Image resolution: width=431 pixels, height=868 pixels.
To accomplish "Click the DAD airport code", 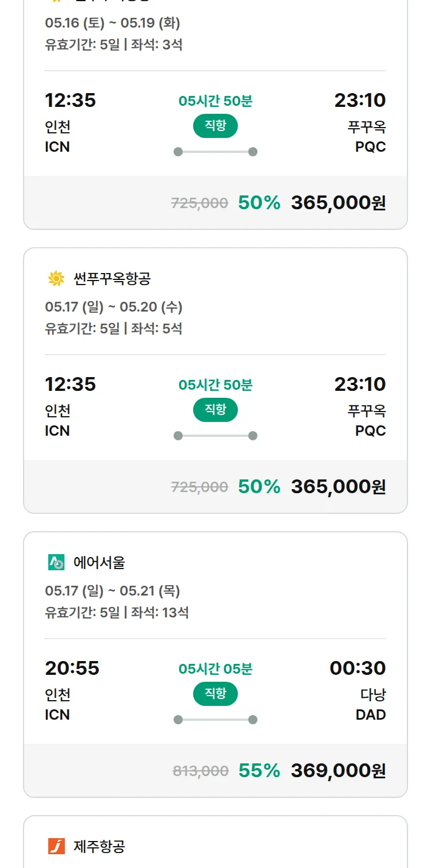I will (371, 715).
